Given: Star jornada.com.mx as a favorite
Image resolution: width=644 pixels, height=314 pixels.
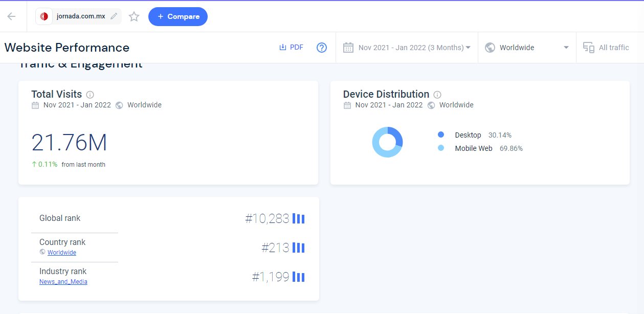Looking at the screenshot, I should pyautogui.click(x=134, y=16).
